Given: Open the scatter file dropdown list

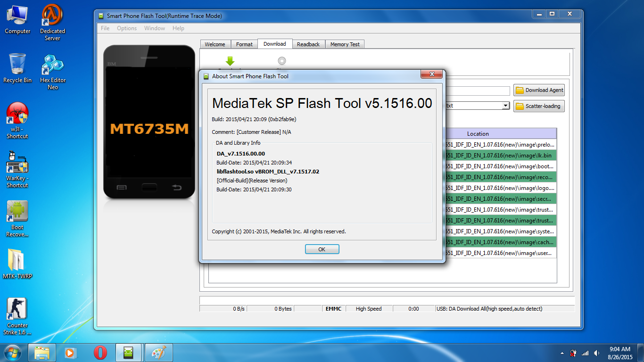Looking at the screenshot, I should pyautogui.click(x=504, y=106).
